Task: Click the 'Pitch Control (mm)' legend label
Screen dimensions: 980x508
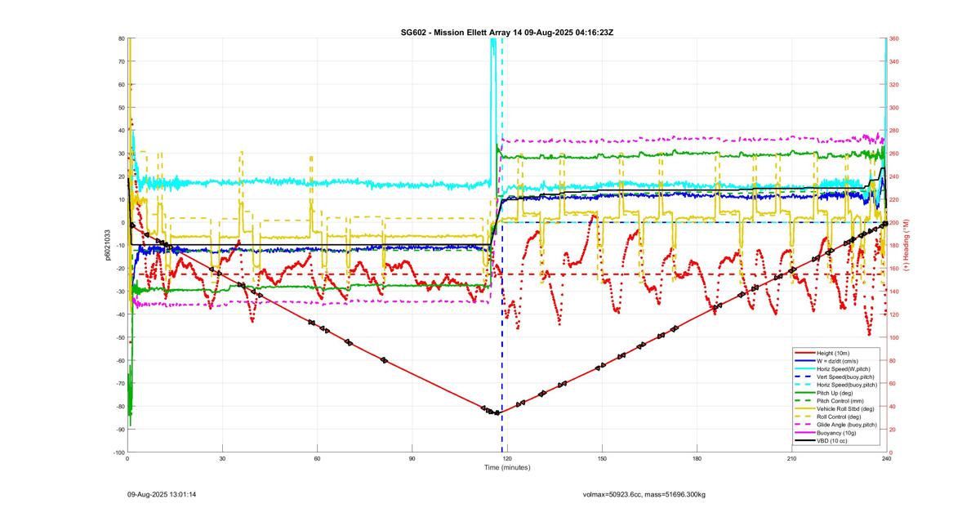Action: pyautogui.click(x=841, y=400)
